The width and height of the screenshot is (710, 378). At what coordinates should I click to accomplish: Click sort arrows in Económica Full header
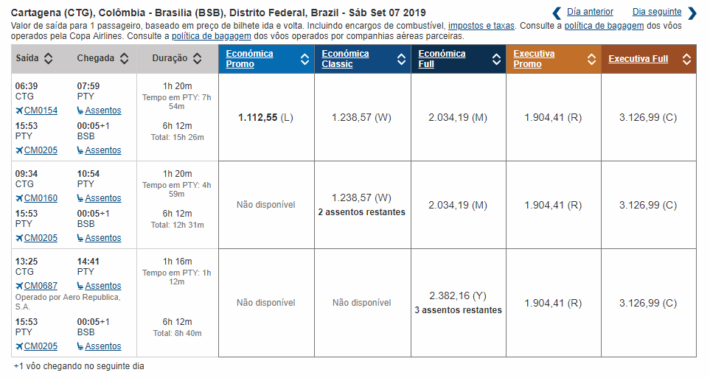click(x=496, y=59)
